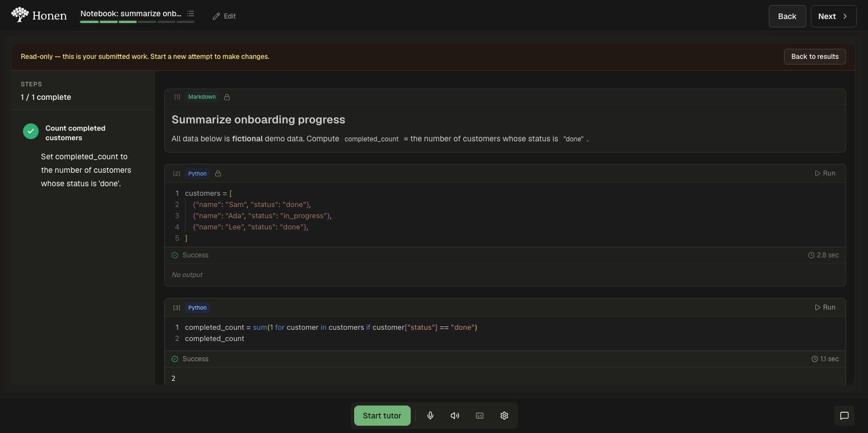Toggle the microphone icon
This screenshot has width=868, height=433.
point(430,416)
